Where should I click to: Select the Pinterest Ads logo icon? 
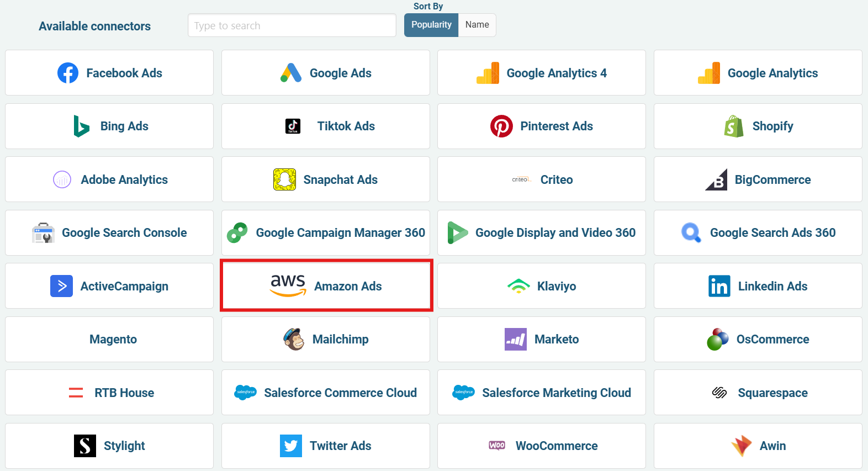pos(501,126)
